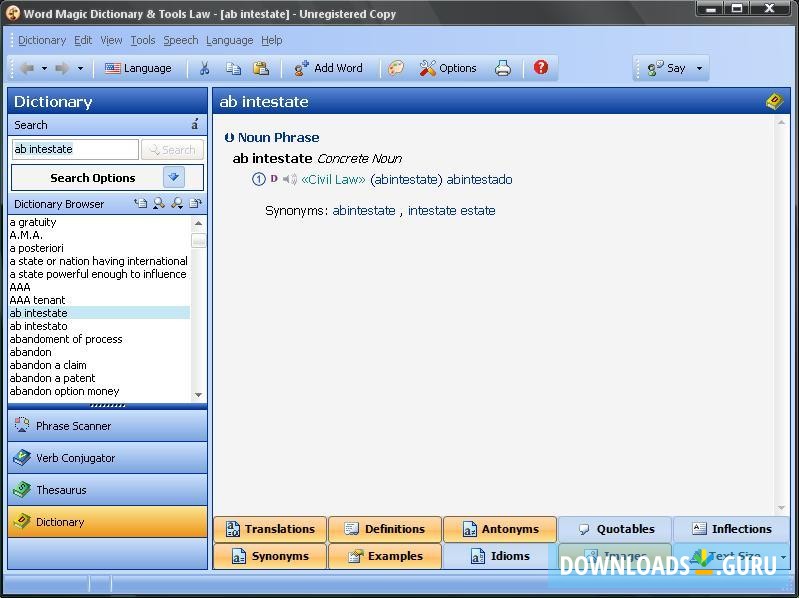The image size is (799, 598).
Task: Click the 'abintestado' translation link
Action: click(x=479, y=179)
